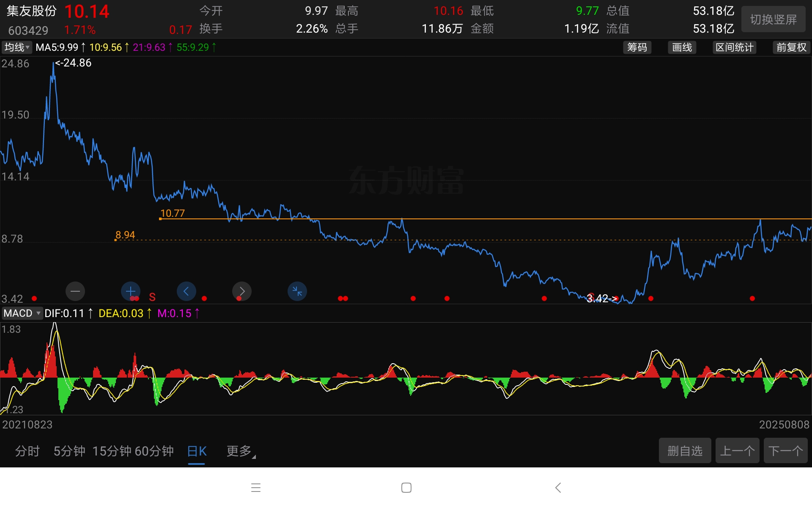
Task: Switch to 15分钟 tab
Action: pyautogui.click(x=112, y=451)
